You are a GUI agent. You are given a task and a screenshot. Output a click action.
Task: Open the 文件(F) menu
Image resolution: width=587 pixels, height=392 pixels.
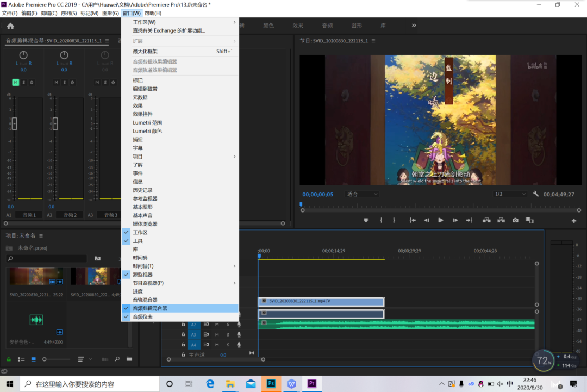point(9,13)
